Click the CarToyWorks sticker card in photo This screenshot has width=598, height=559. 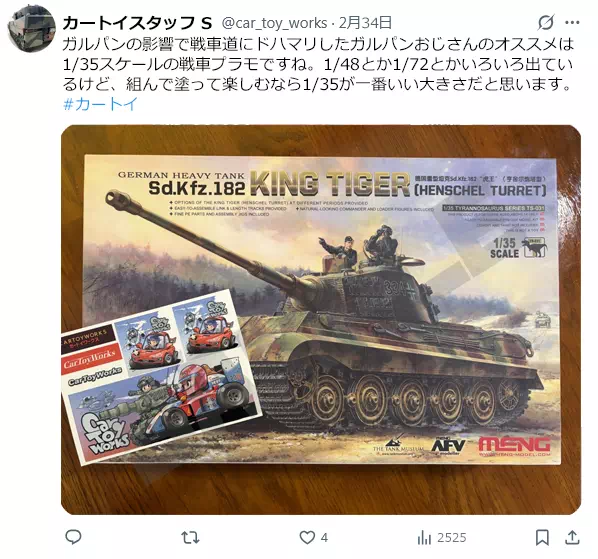click(x=161, y=377)
